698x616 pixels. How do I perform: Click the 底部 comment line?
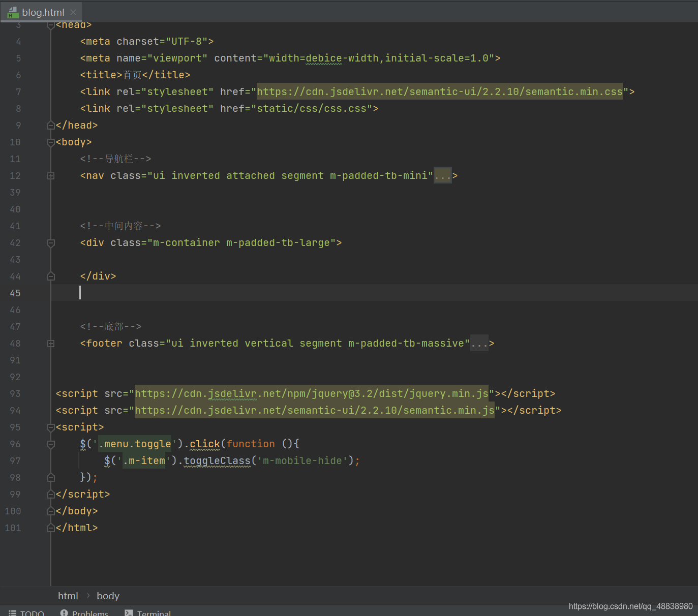[x=111, y=326]
